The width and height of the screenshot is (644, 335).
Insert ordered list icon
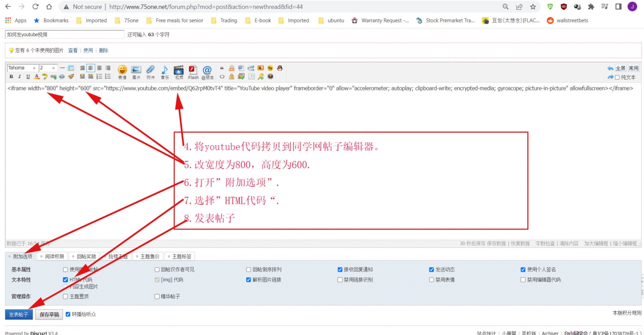99,76
